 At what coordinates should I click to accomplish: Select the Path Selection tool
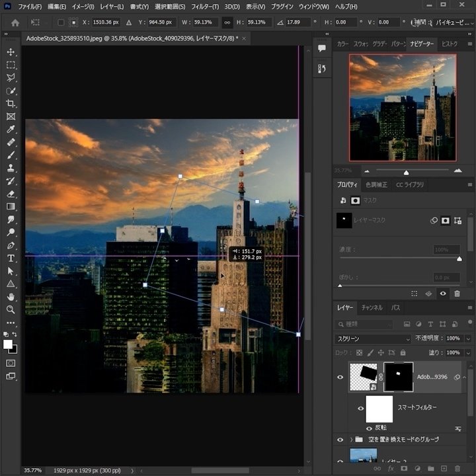(x=11, y=271)
